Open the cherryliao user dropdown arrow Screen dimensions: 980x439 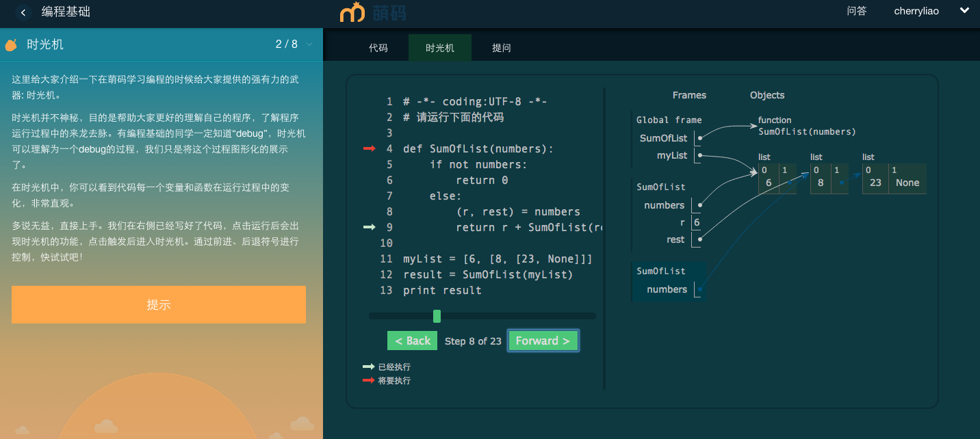[964, 11]
